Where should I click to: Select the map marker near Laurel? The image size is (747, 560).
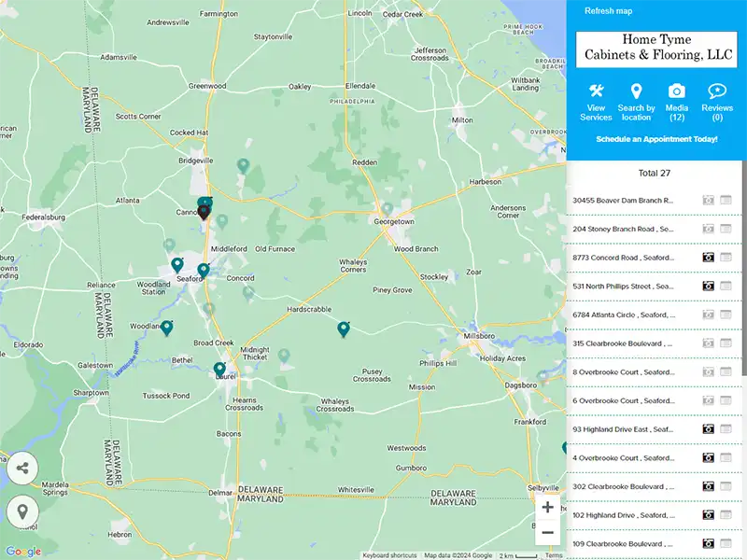(x=218, y=368)
